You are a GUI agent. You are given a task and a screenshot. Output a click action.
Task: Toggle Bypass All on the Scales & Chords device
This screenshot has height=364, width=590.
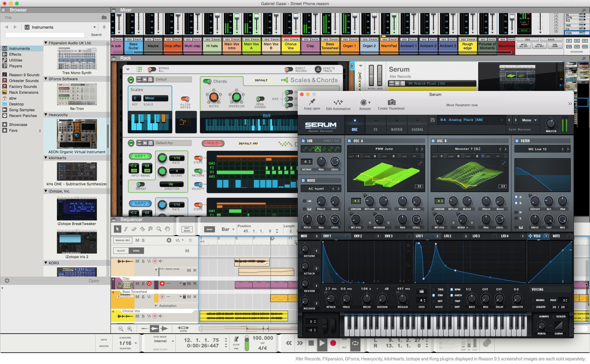pos(152,69)
